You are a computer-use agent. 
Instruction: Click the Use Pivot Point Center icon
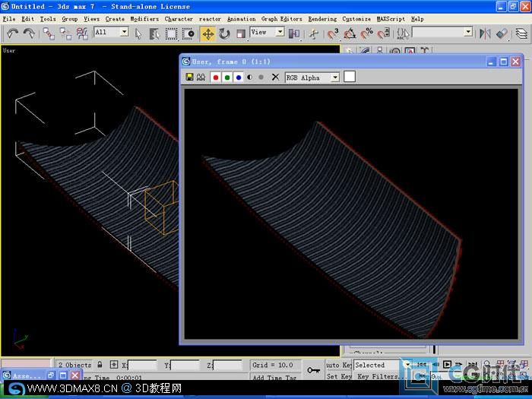point(294,33)
